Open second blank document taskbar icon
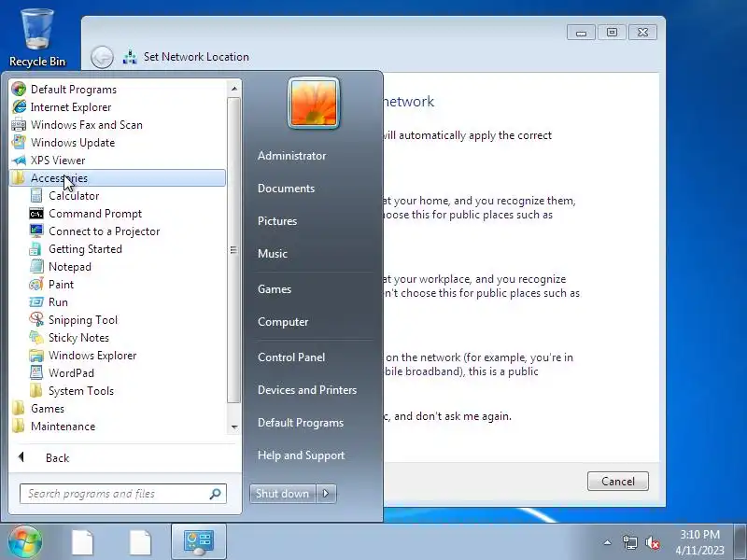The height and width of the screenshot is (560, 747). pyautogui.click(x=140, y=542)
